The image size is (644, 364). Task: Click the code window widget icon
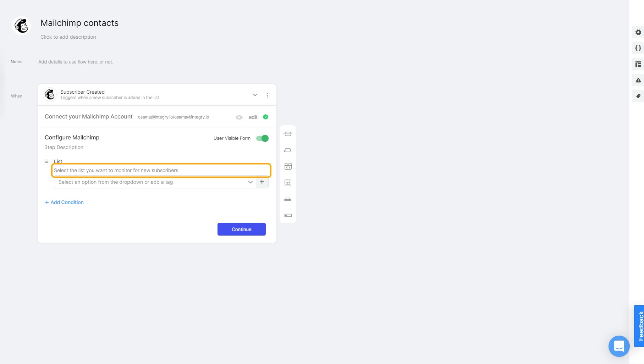288,166
